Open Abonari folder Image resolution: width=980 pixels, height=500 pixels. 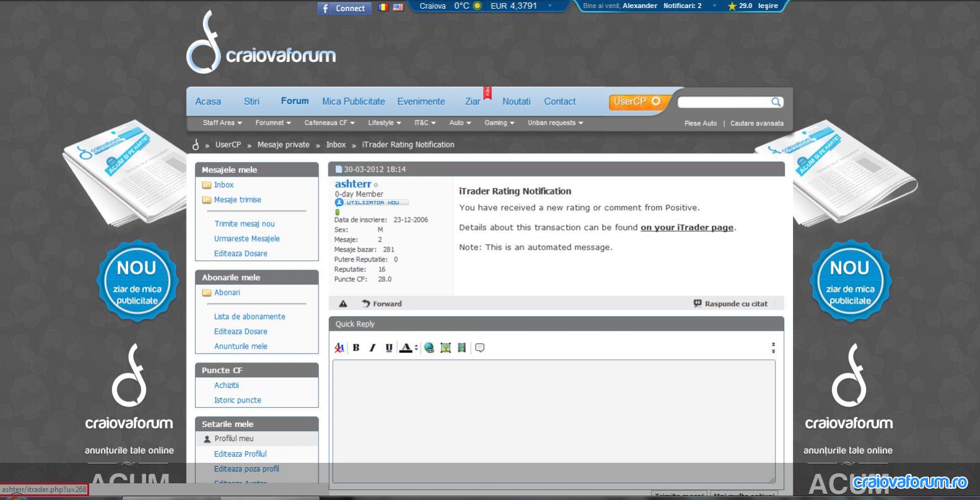coord(227,292)
